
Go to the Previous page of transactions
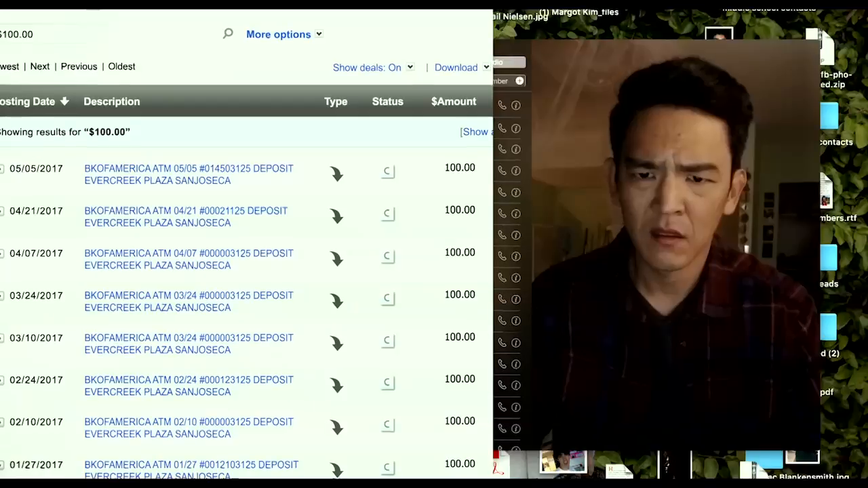pyautogui.click(x=79, y=66)
